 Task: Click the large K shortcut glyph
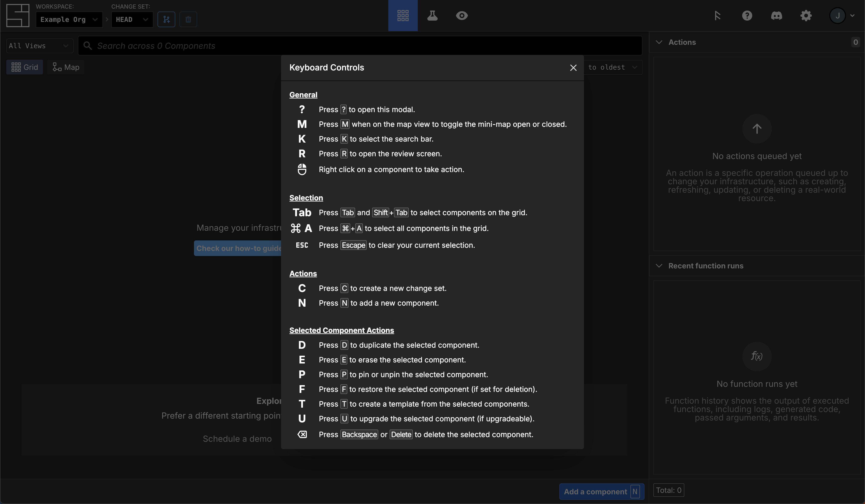[x=302, y=139]
